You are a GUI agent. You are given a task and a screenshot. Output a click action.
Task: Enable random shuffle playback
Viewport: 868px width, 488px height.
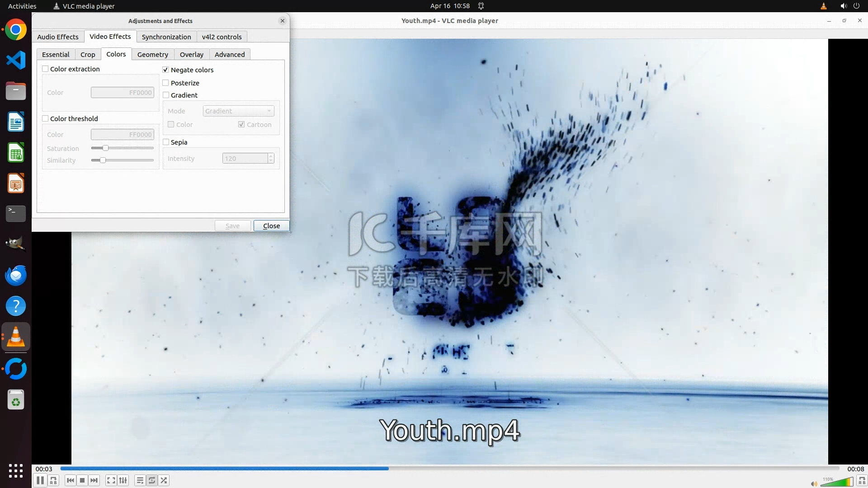click(164, 480)
